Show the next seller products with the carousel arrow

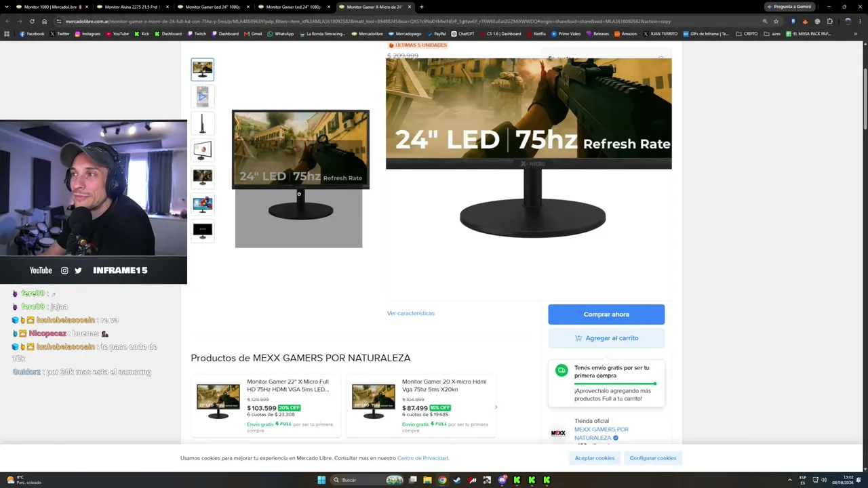click(x=496, y=407)
